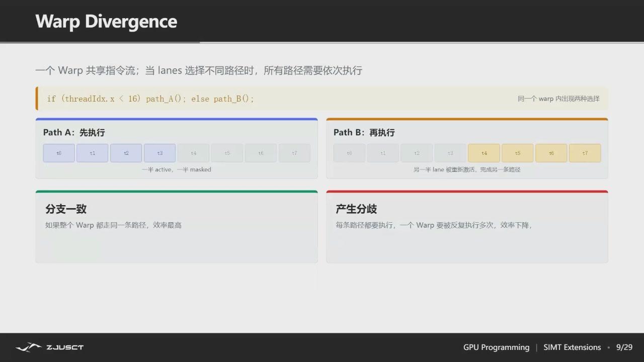The width and height of the screenshot is (644, 362).
Task: Click masked t4 lane in Path A
Action: 194,153
